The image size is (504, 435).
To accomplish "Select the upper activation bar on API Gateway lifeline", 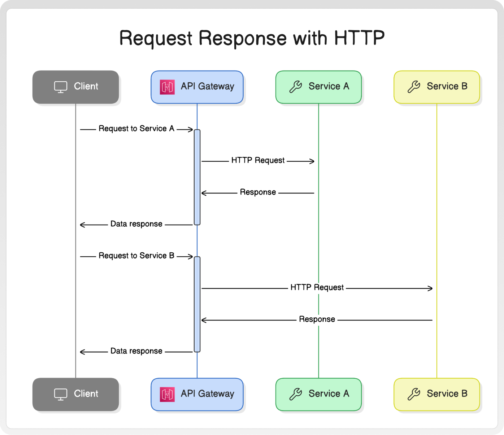I will [197, 177].
